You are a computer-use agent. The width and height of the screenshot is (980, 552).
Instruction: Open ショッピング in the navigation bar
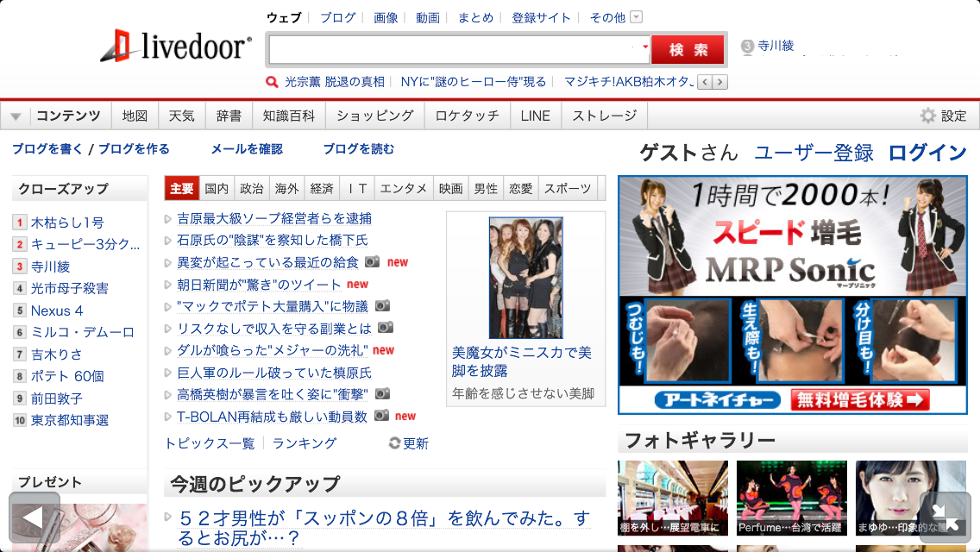pos(375,116)
